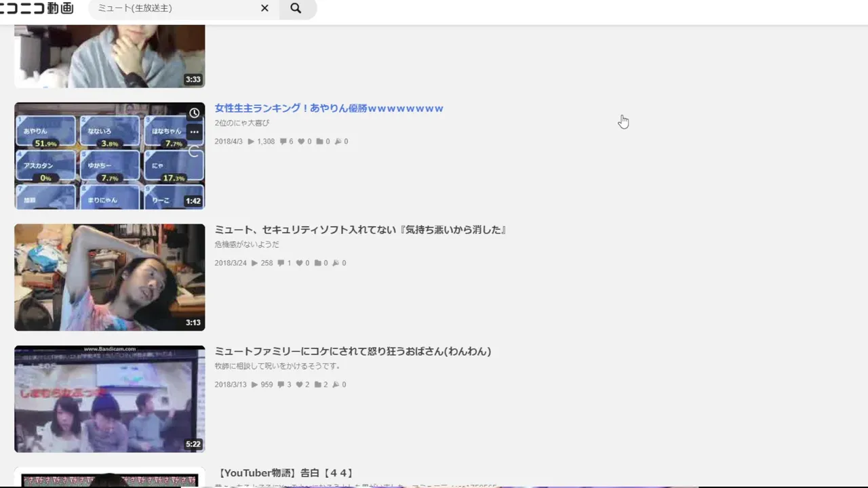Image resolution: width=868 pixels, height=488 pixels.
Task: Select description 牧師に相談して呪いをかけるそうです。
Action: point(277,366)
